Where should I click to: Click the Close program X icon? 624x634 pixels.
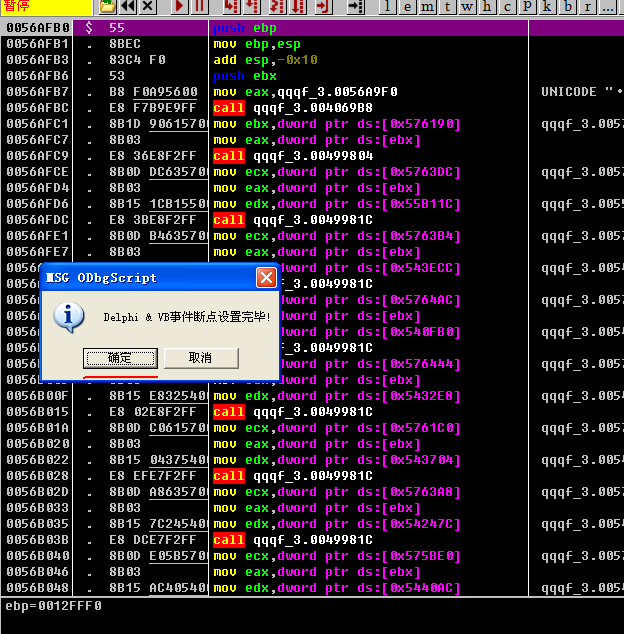(148, 6)
